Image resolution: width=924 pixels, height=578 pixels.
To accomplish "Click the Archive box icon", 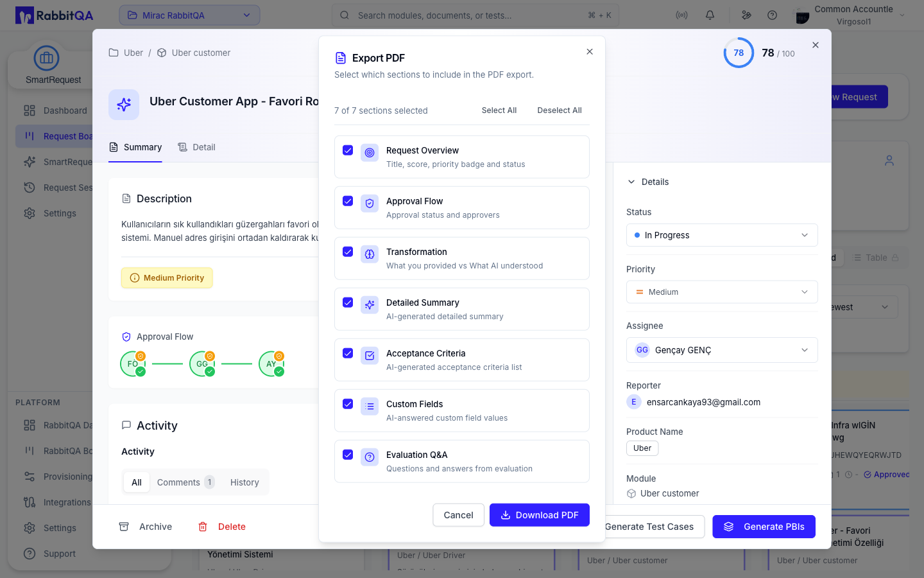I will click(x=124, y=527).
